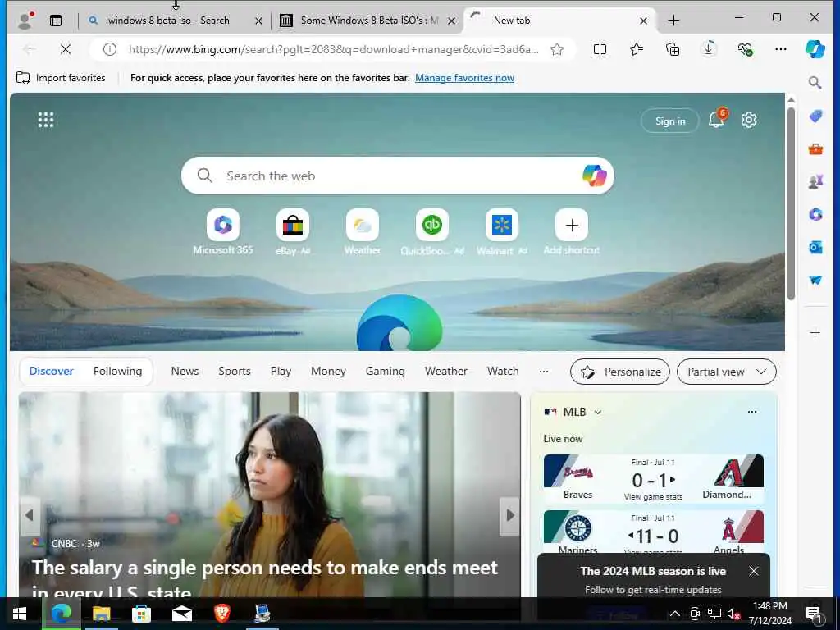Close the New tab tab
The image size is (840, 630).
pos(643,21)
